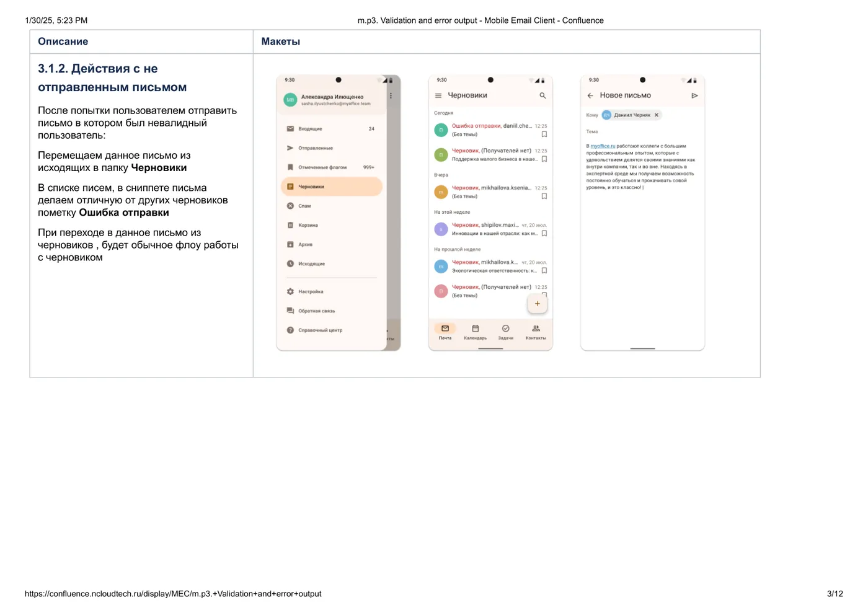Tap the МВ account avatar in drawer
Screen dimensions: 868x613
coord(290,99)
